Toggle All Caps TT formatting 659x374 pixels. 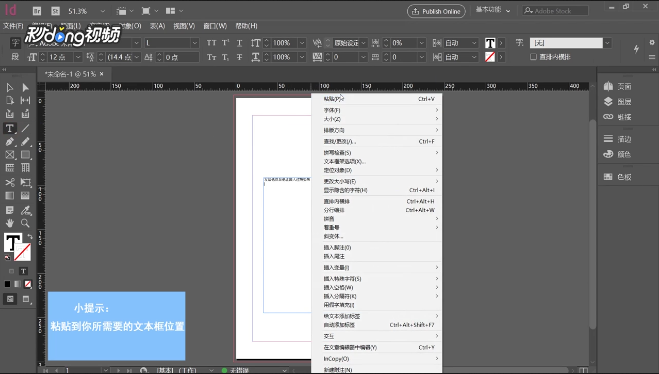point(211,43)
